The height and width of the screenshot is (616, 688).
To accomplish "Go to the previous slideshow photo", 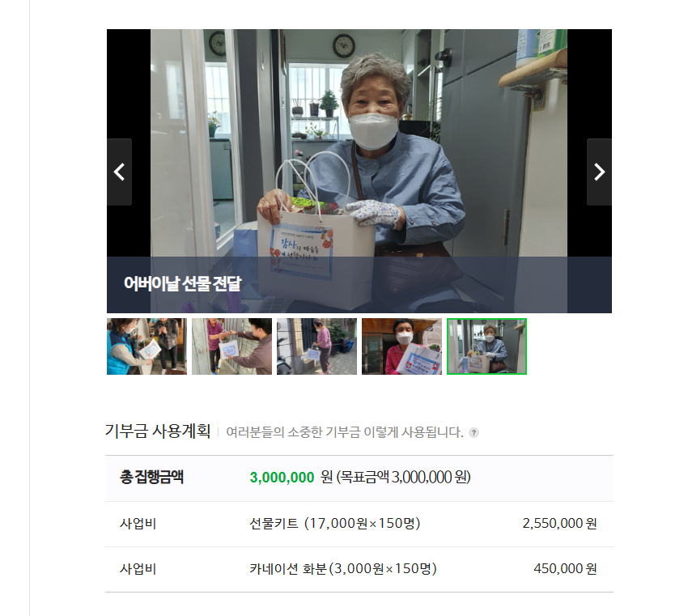I will click(119, 172).
